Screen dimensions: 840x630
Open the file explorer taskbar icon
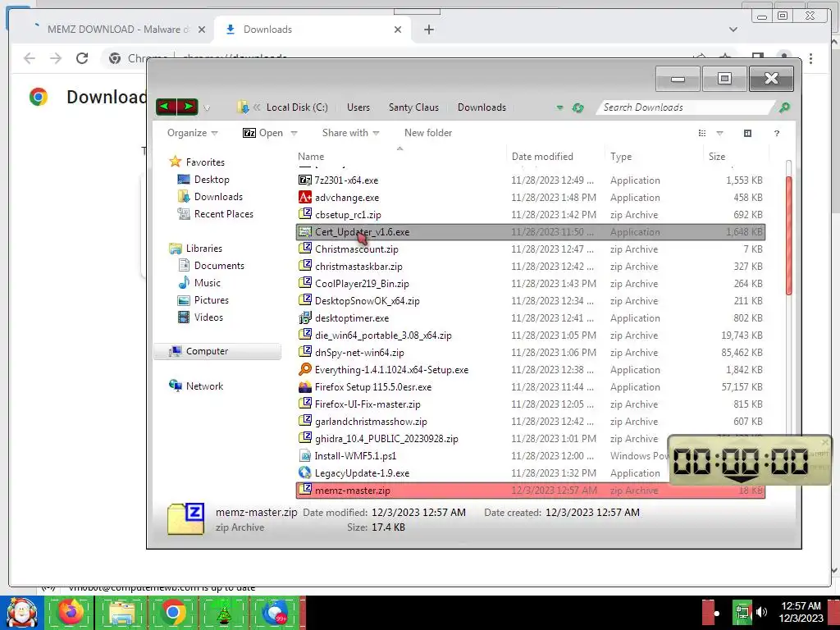(121, 612)
